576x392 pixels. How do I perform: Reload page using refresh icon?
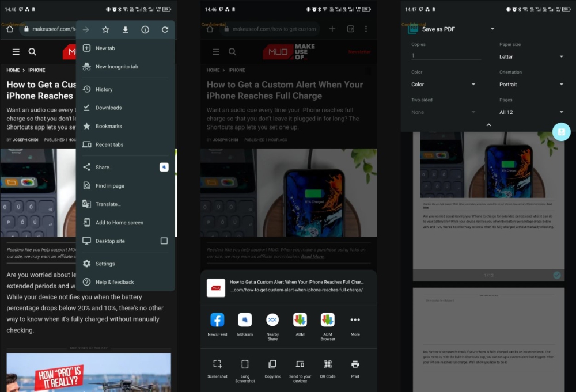pyautogui.click(x=165, y=30)
